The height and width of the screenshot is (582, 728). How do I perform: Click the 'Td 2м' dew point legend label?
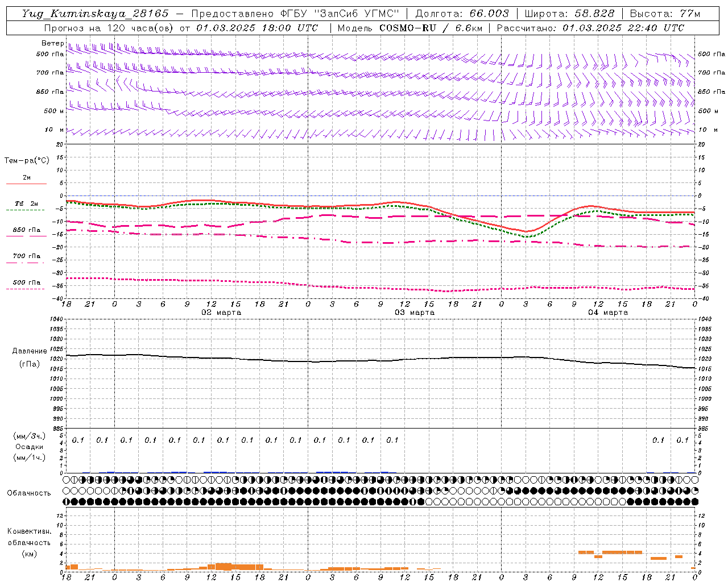pos(27,203)
